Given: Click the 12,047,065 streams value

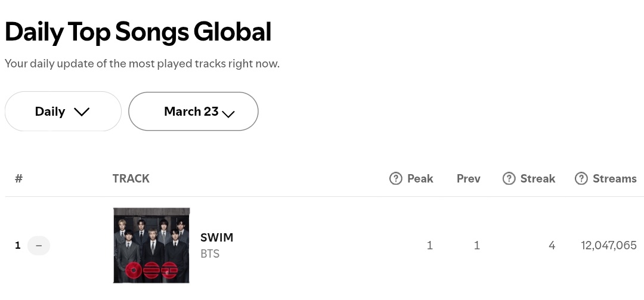Looking at the screenshot, I should 609,245.
